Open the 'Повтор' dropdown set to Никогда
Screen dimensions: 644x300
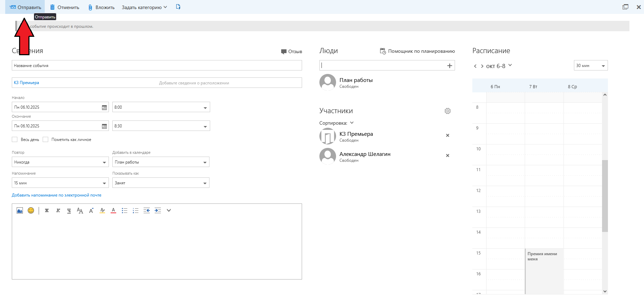(x=60, y=162)
